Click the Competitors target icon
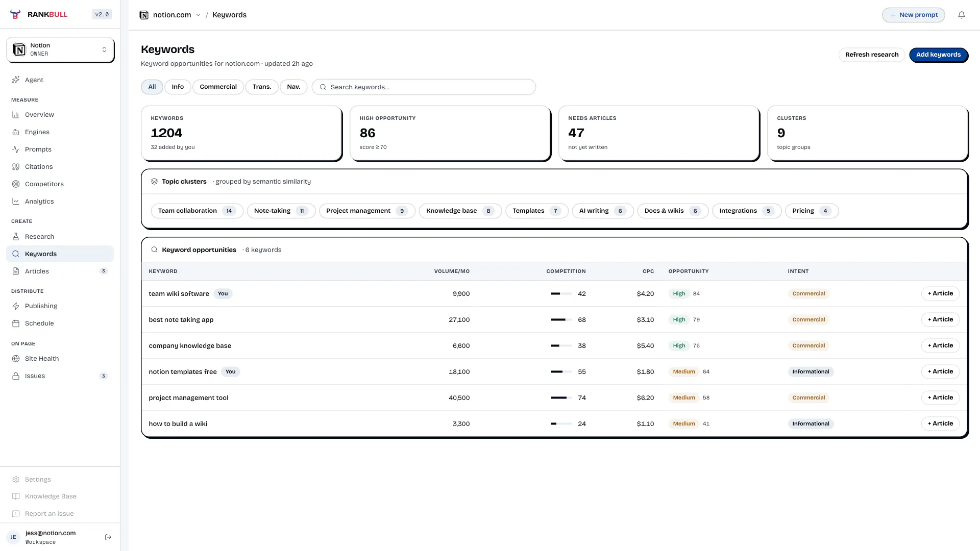 [16, 184]
